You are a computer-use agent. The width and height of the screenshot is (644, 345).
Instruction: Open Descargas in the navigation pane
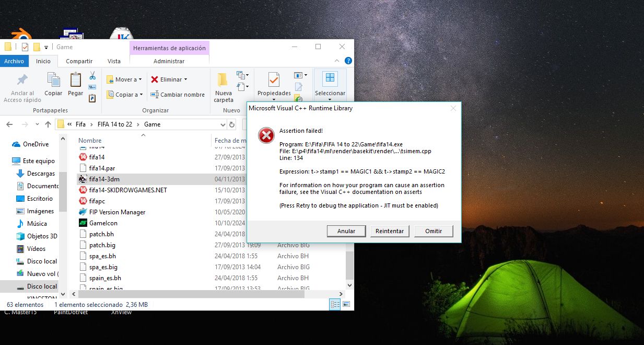[x=36, y=174]
